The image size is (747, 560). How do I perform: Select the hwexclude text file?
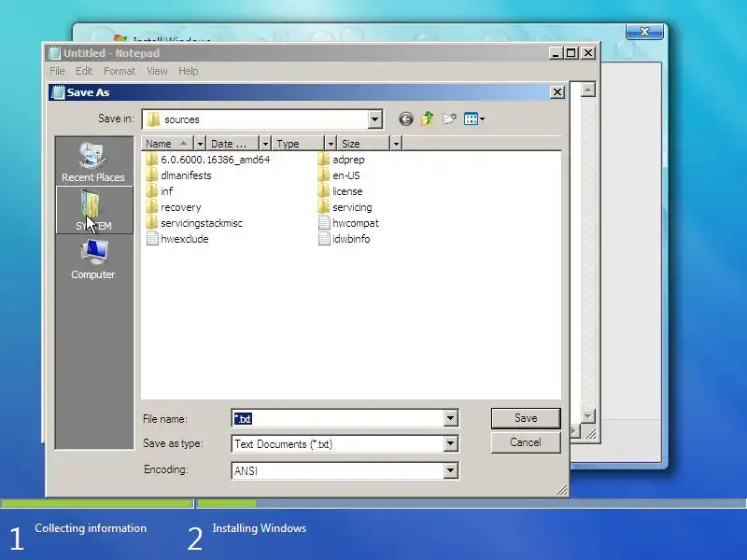click(x=177, y=239)
